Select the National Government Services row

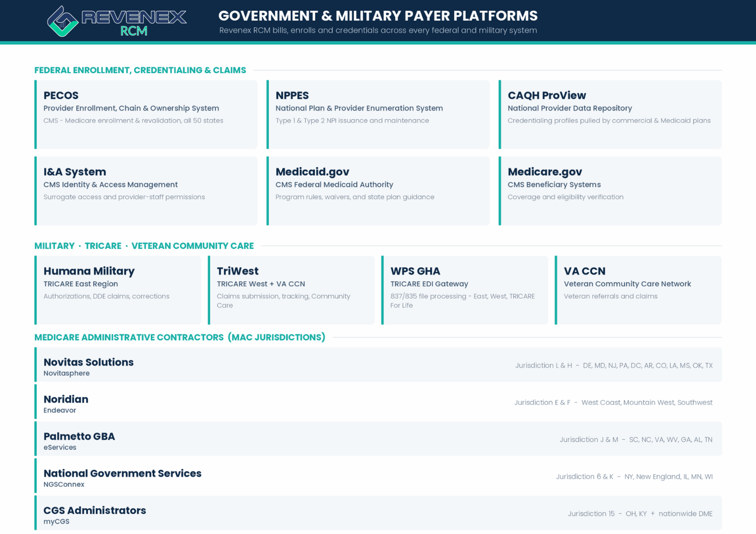point(378,475)
